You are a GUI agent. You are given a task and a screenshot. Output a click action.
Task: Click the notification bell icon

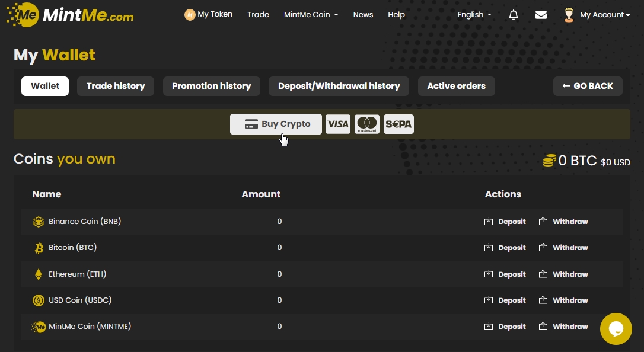pos(514,15)
